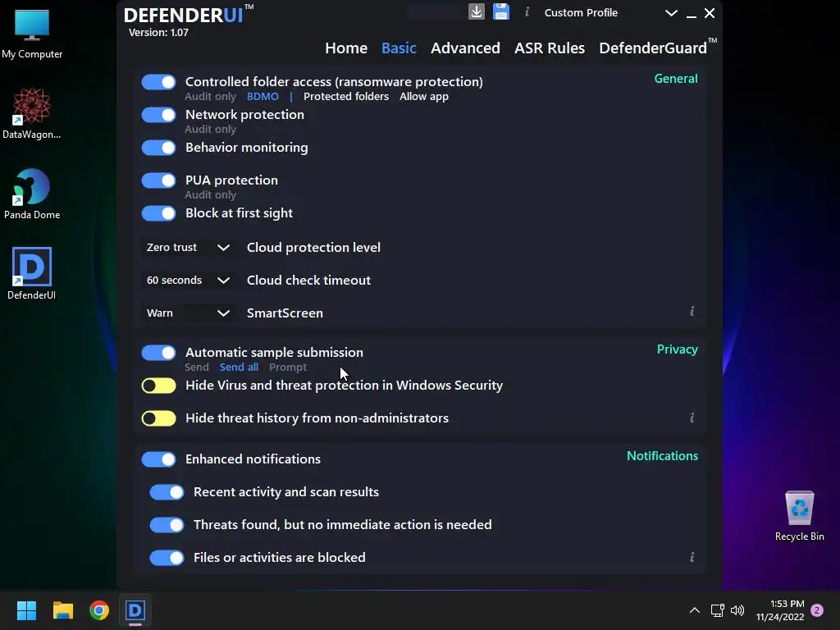This screenshot has width=840, height=630.
Task: Toggle Network protection switch
Action: coord(158,115)
